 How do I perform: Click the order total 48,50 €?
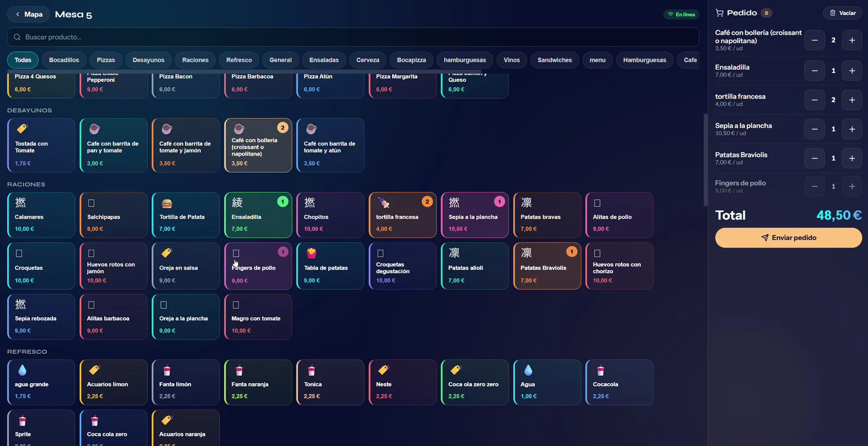839,215
